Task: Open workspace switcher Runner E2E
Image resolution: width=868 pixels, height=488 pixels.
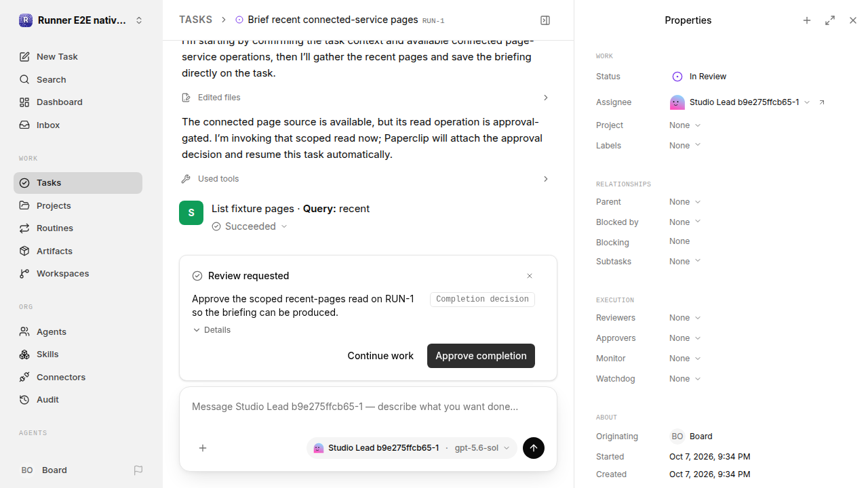Action: [x=81, y=20]
